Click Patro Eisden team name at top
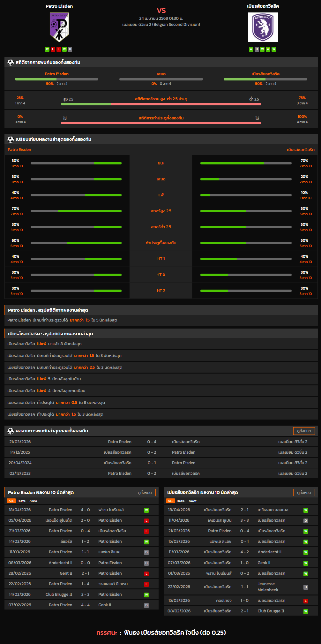The height and width of the screenshot is (644, 321). point(59,6)
